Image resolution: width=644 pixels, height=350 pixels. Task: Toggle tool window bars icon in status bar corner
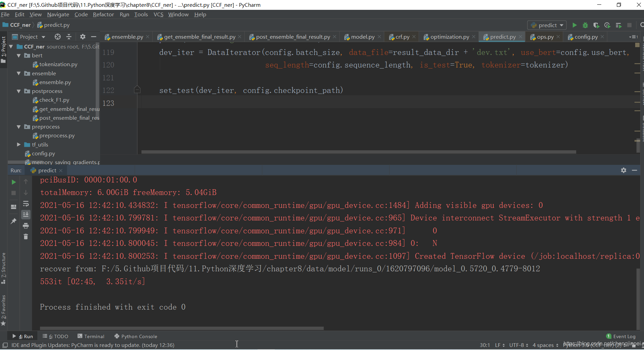point(5,345)
